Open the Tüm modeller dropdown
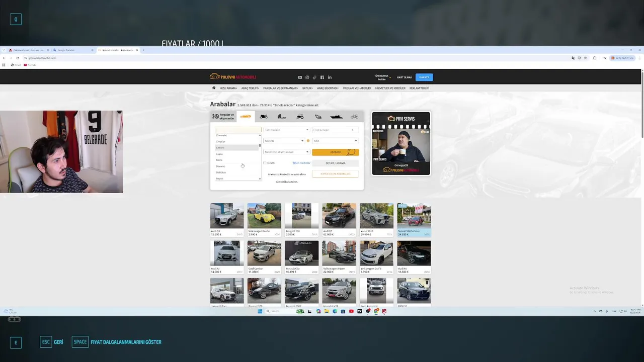Viewport: 644px width, 362px height. pyautogui.click(x=286, y=130)
